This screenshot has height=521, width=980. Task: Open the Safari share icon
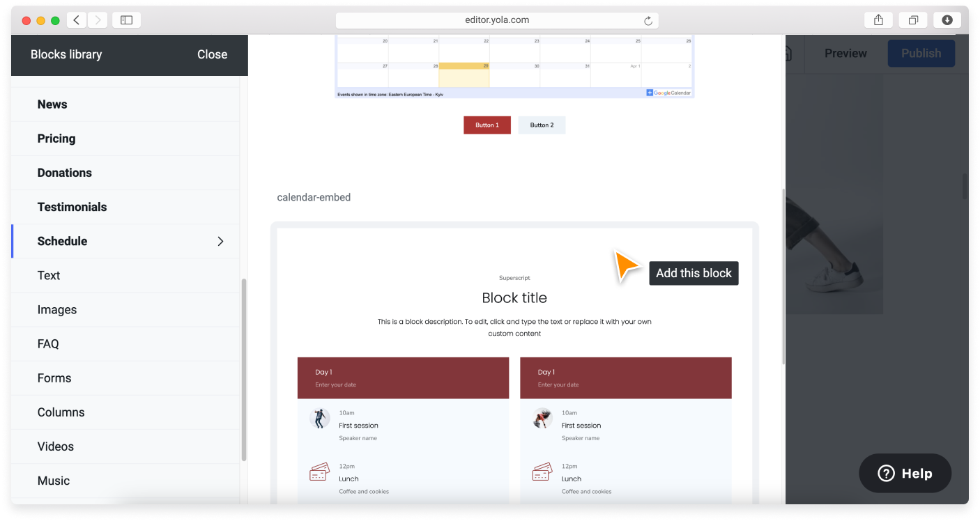878,20
